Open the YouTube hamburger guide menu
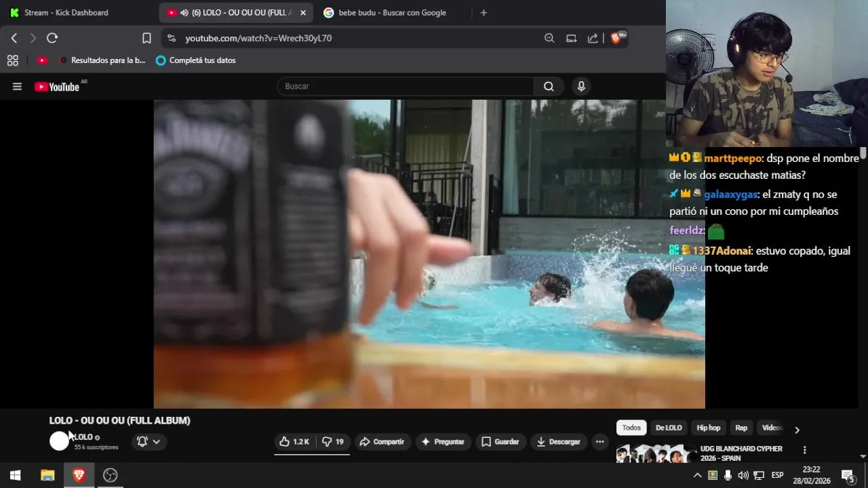Screen dimensions: 868x488 [x=17, y=86]
